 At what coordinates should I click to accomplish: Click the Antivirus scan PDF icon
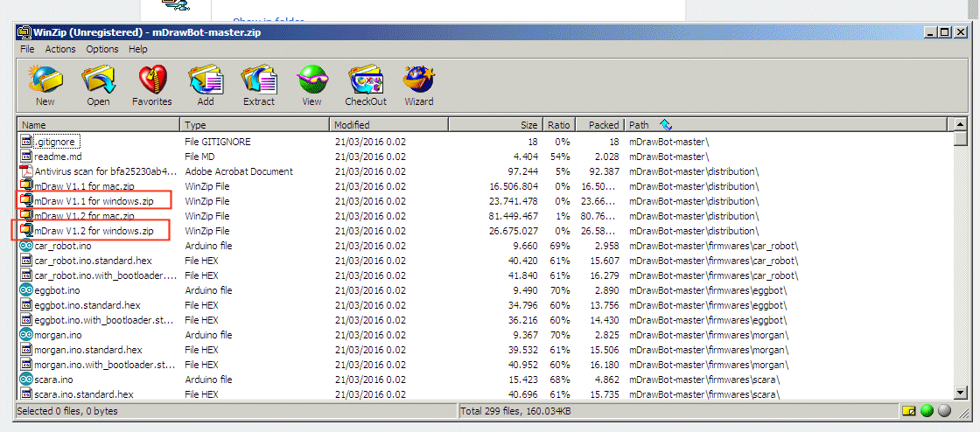point(26,171)
